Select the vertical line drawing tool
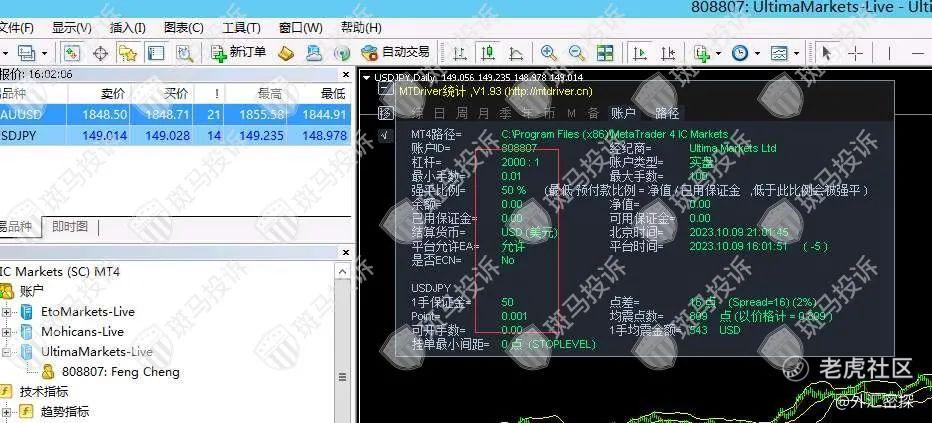This screenshot has height=423, width=932. pyautogui.click(x=889, y=53)
